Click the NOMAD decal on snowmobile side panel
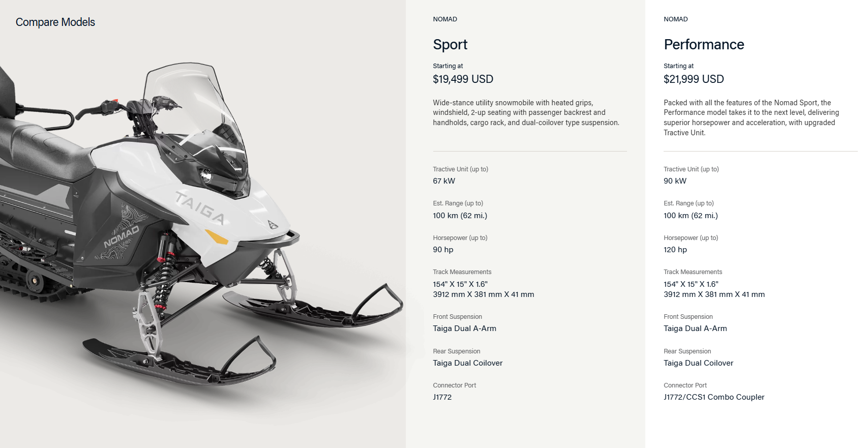The width and height of the screenshot is (868, 448). pos(122,236)
